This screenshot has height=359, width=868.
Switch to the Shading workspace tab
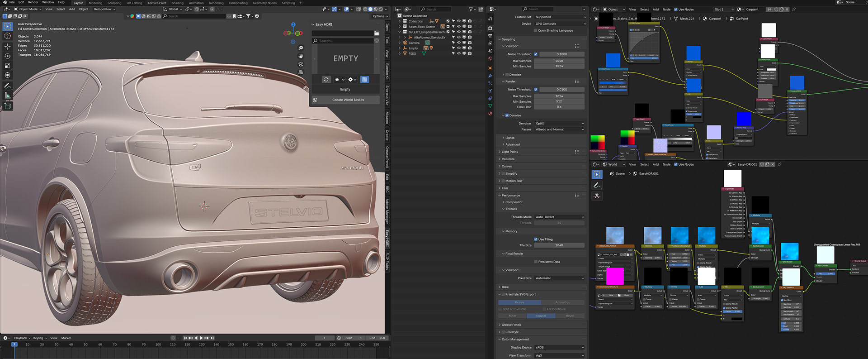(x=177, y=3)
